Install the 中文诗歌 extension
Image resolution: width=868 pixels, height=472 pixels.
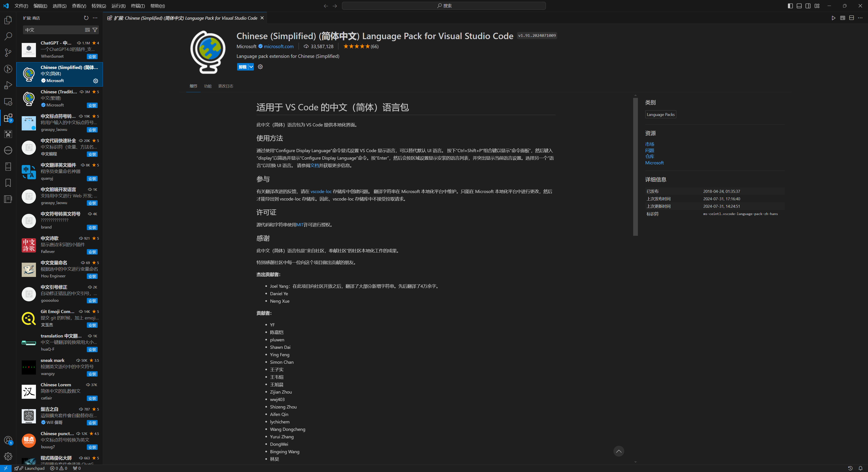tap(92, 252)
